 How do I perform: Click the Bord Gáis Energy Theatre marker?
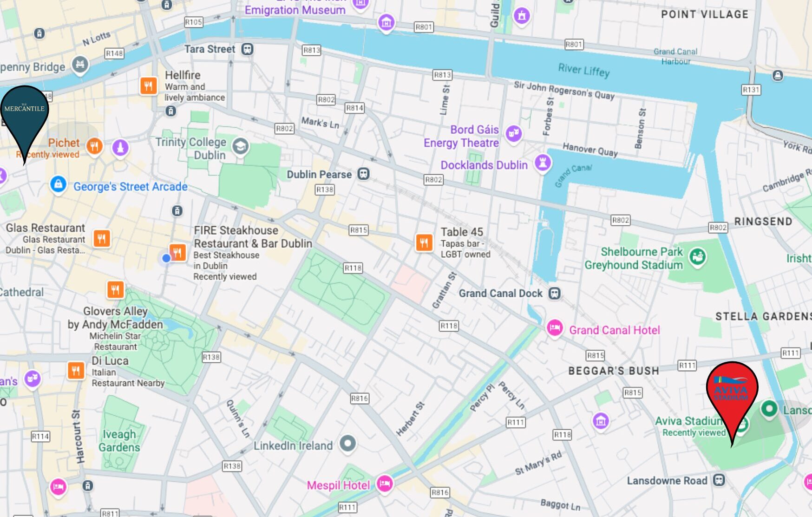[x=514, y=134]
